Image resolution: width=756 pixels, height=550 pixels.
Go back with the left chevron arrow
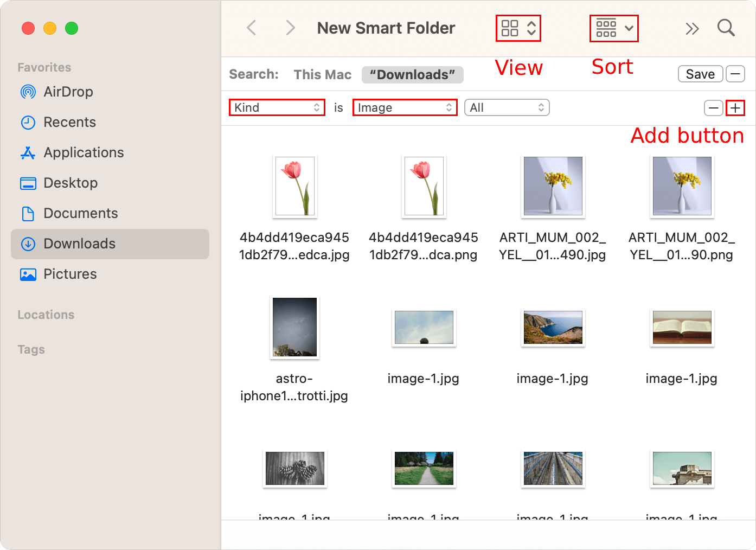(x=251, y=28)
